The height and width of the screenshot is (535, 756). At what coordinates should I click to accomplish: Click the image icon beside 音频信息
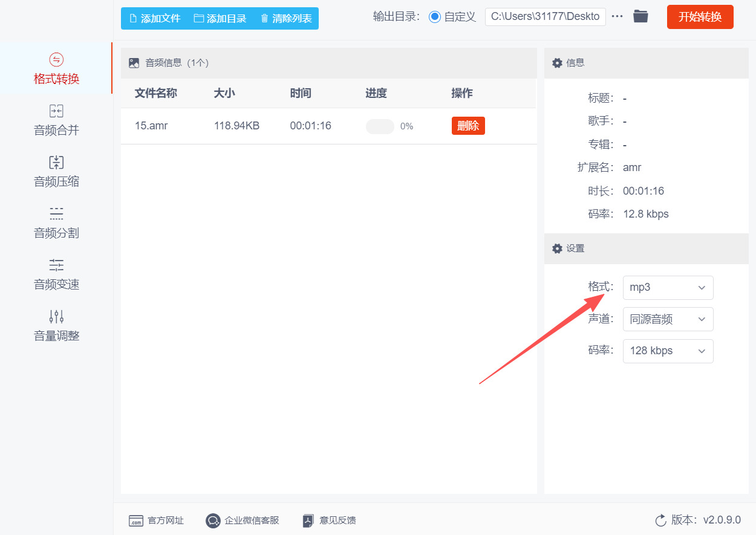134,63
